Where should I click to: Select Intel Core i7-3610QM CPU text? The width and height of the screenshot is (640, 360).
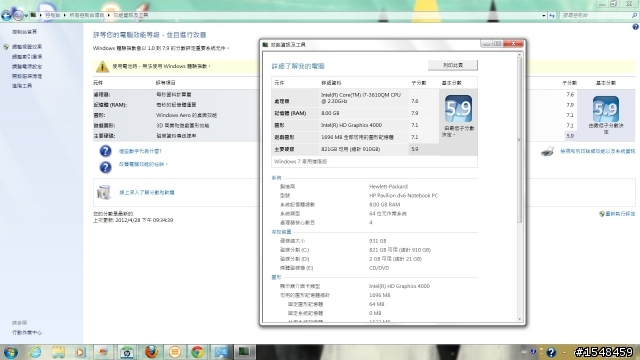[x=361, y=98]
